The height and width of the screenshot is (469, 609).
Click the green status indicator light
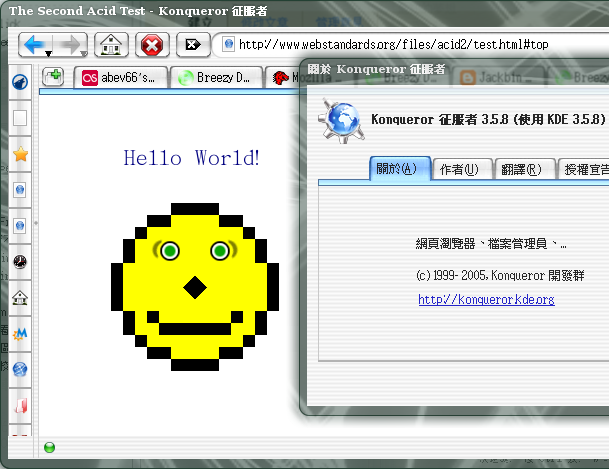tap(49, 448)
